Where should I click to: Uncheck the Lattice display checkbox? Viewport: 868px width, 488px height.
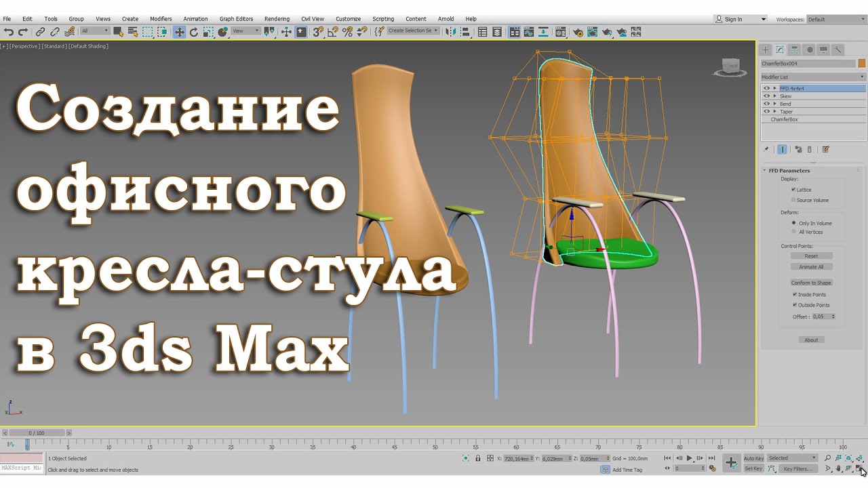click(x=793, y=190)
